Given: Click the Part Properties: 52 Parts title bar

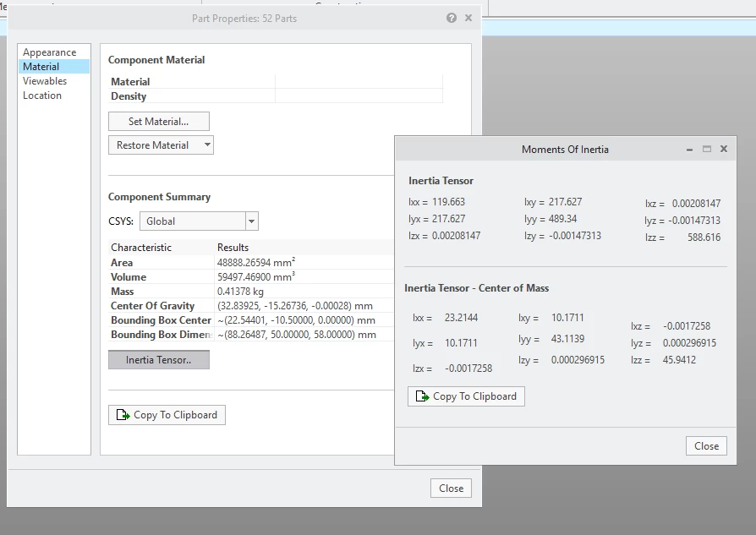Looking at the screenshot, I should click(244, 19).
